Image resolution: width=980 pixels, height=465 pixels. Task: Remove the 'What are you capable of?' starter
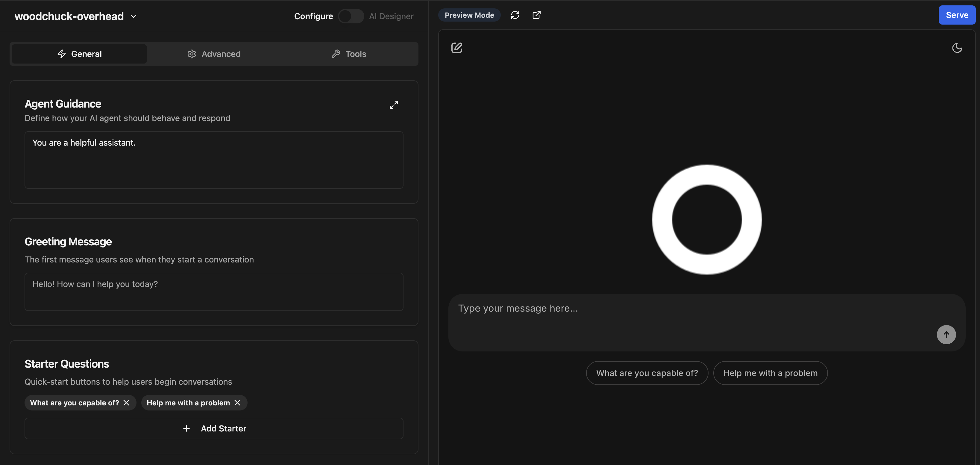click(127, 403)
